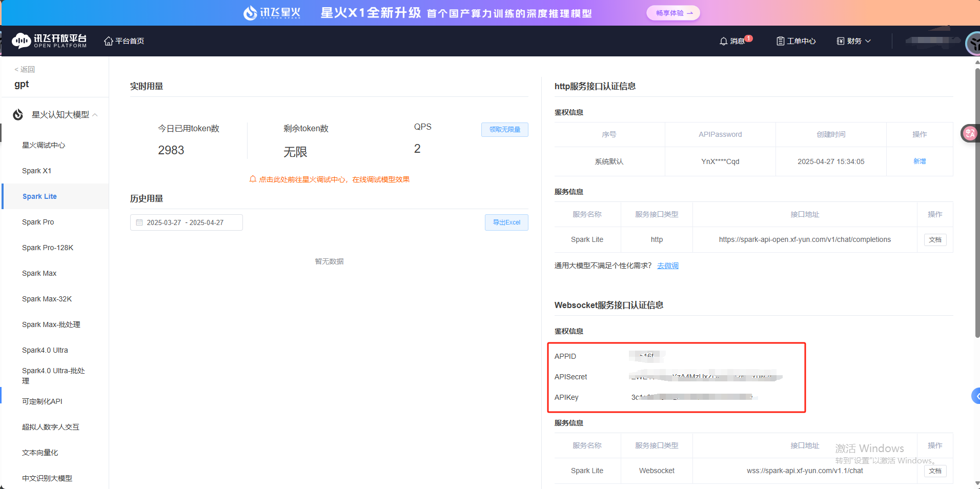Collapse the 星火认知大模型 section chevron

coord(94,114)
